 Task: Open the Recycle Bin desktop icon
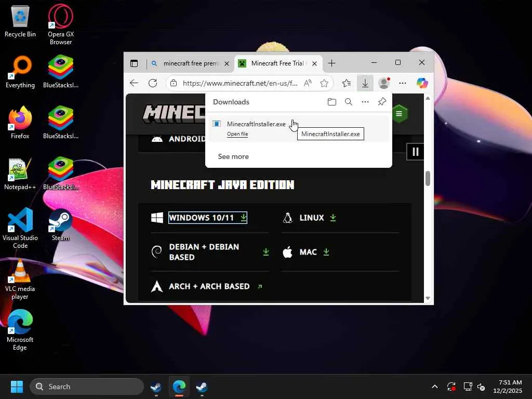20,22
